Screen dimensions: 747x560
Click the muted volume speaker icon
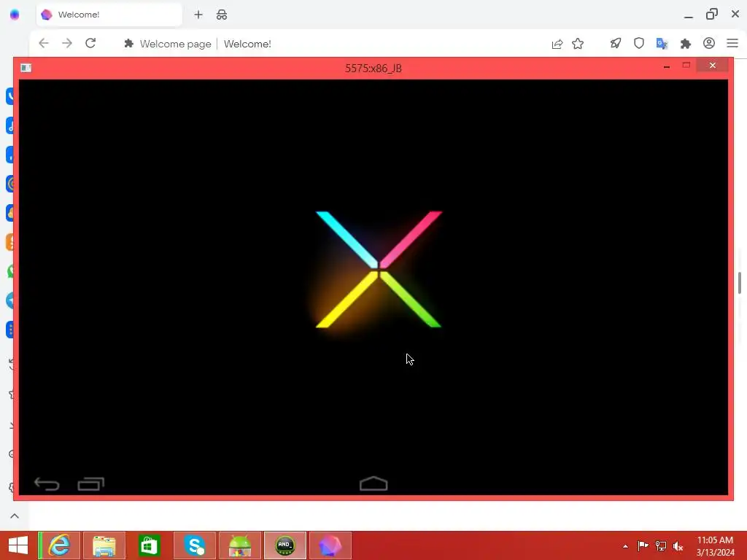tap(678, 545)
